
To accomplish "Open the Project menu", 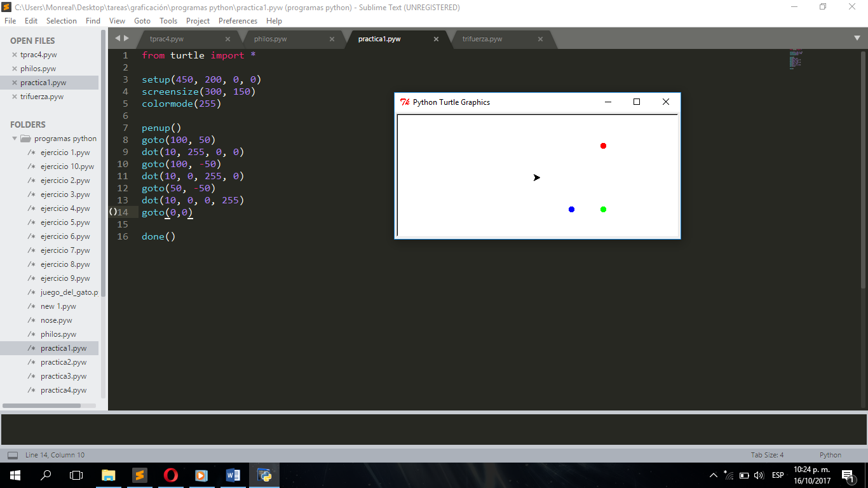I will [198, 21].
